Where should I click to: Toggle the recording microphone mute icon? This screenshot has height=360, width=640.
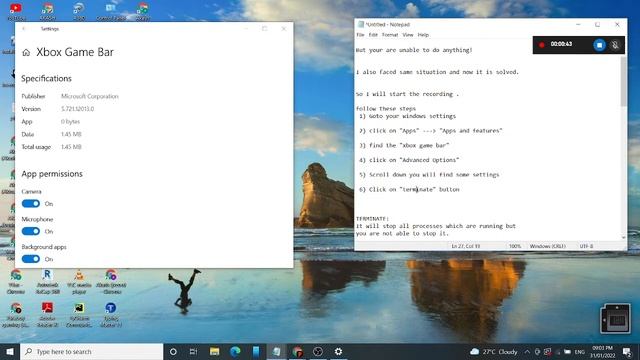(x=615, y=45)
